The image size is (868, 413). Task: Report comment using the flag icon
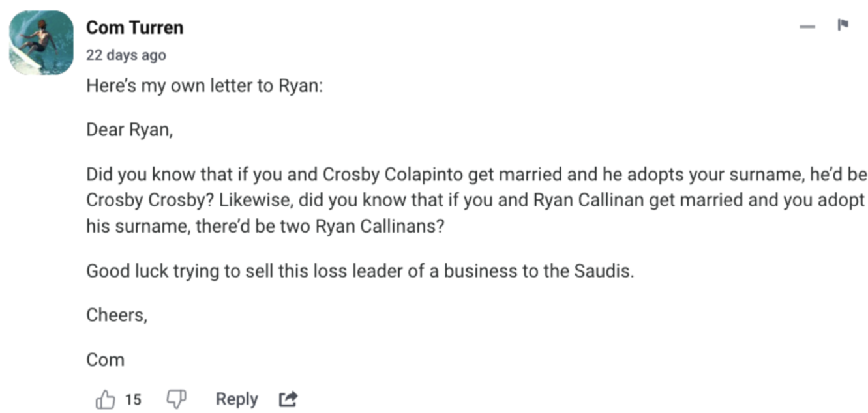[x=842, y=25]
